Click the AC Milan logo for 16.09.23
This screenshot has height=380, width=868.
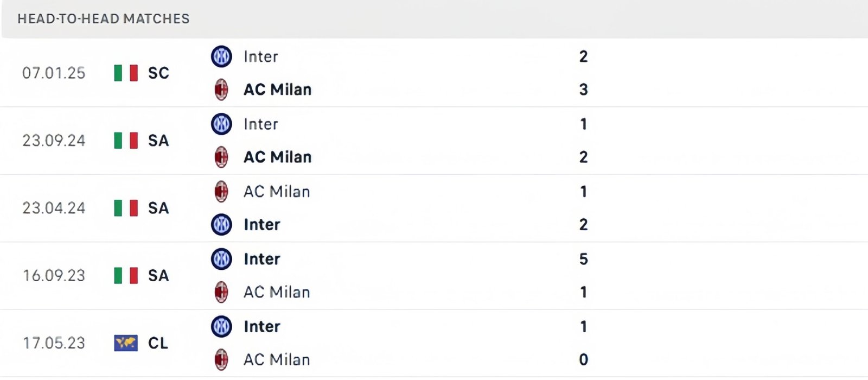(x=221, y=292)
